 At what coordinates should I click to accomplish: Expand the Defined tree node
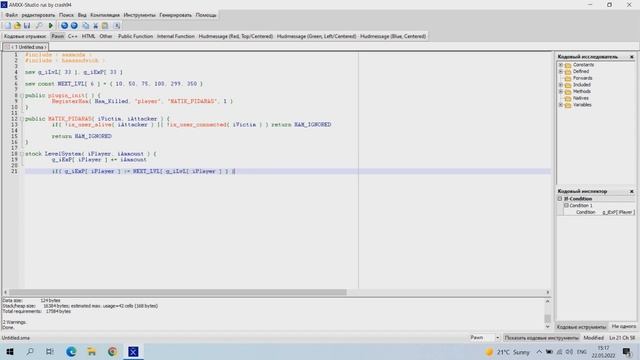[x=561, y=71]
